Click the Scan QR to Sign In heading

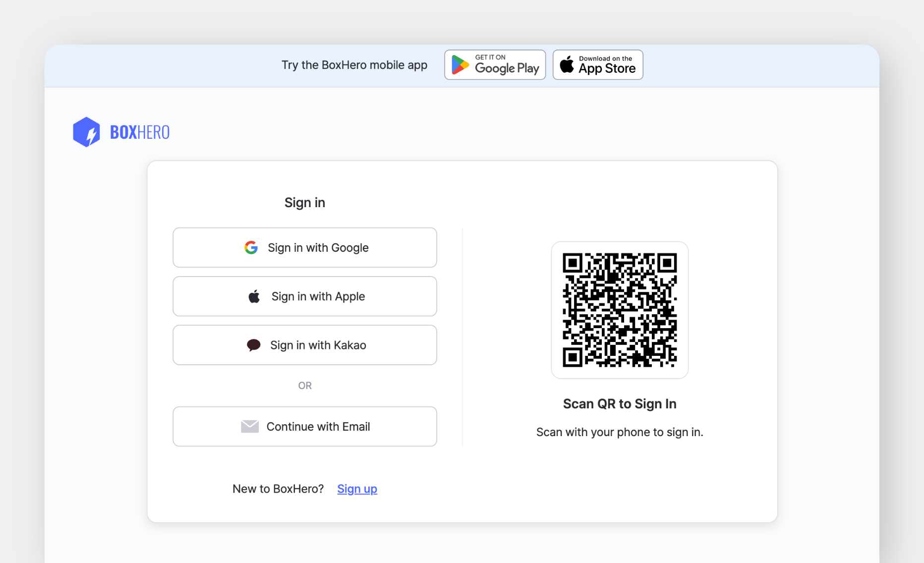pyautogui.click(x=619, y=403)
